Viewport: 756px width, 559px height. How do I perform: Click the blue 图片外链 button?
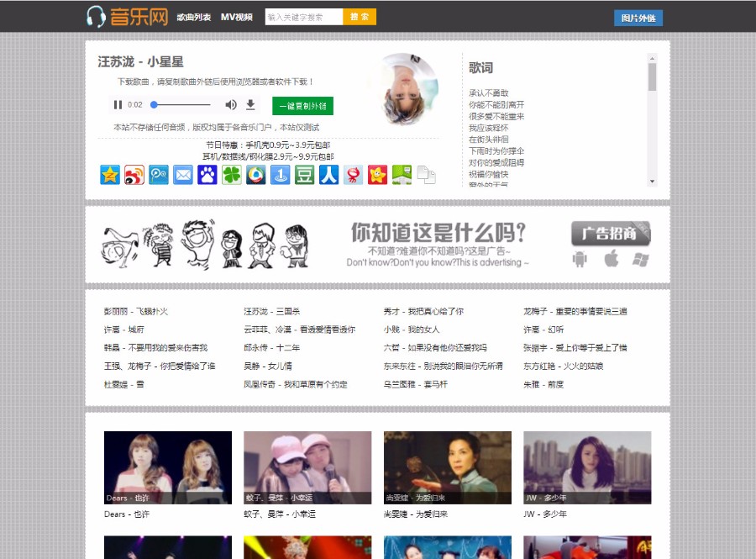(638, 18)
